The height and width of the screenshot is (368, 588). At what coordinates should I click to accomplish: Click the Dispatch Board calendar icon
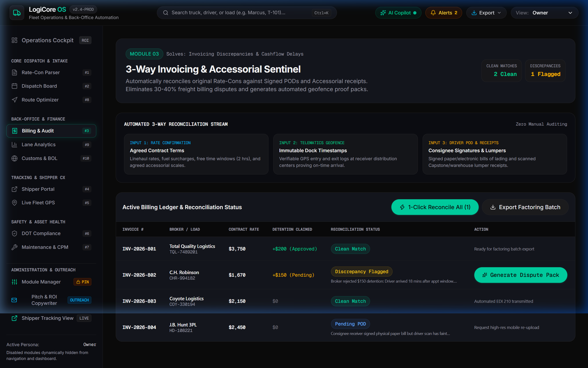pos(14,86)
